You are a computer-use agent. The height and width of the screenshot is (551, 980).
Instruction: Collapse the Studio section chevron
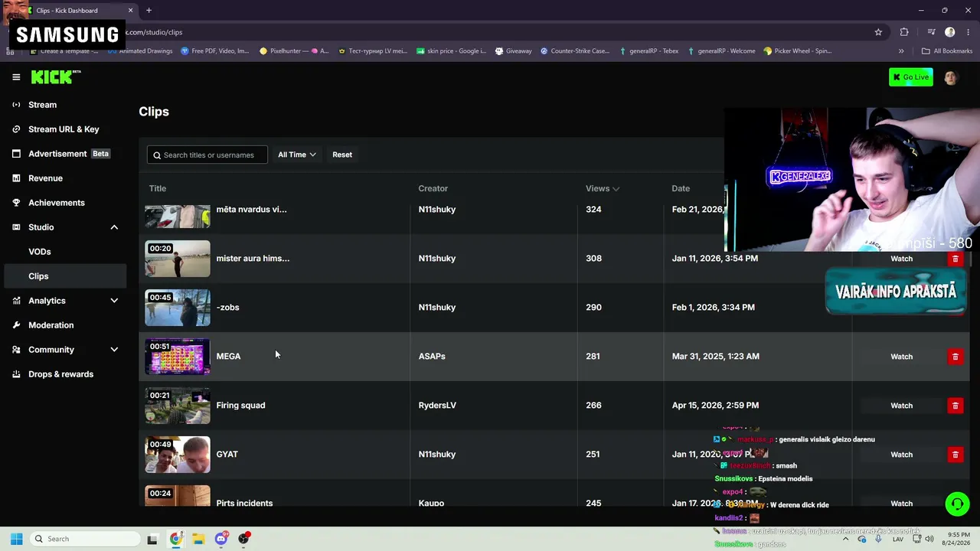tap(114, 227)
